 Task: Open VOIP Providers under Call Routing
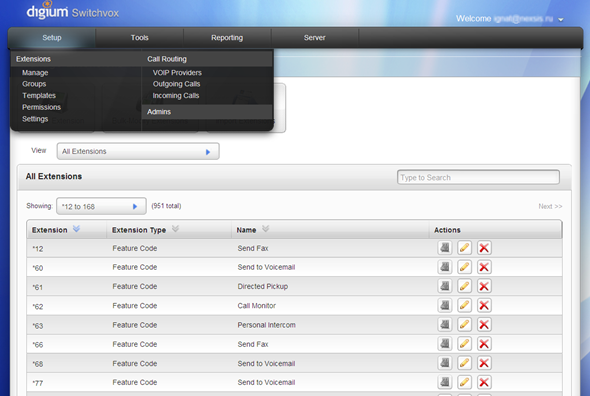coord(177,73)
